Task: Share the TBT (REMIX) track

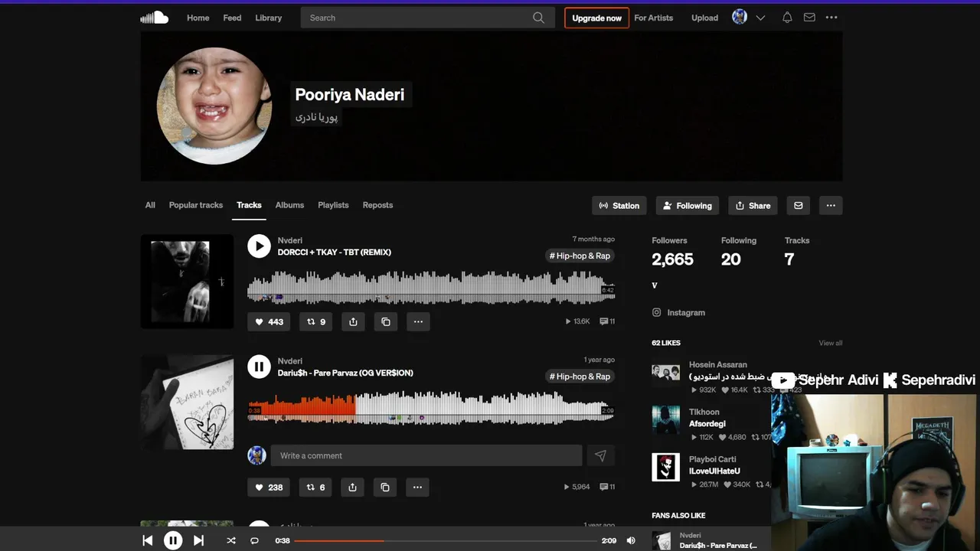Action: pyautogui.click(x=353, y=321)
